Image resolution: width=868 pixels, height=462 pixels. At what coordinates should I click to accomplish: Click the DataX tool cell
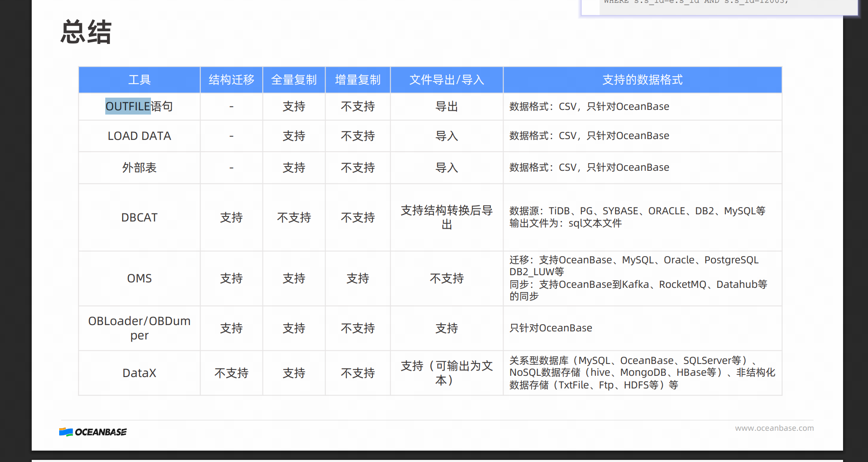139,373
